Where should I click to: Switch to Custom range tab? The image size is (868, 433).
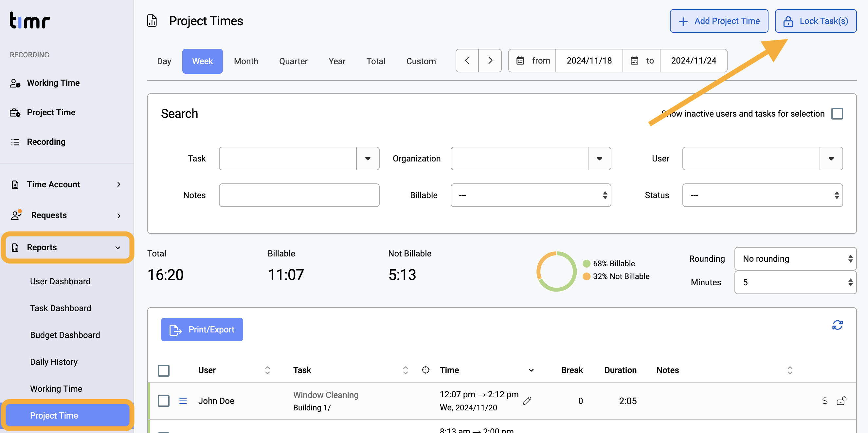[421, 61]
